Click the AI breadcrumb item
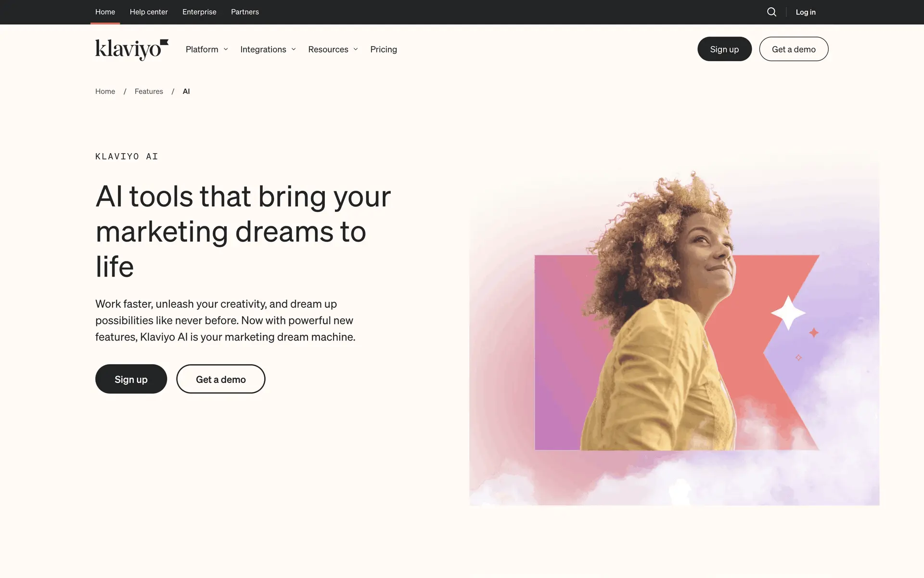 [x=186, y=92]
